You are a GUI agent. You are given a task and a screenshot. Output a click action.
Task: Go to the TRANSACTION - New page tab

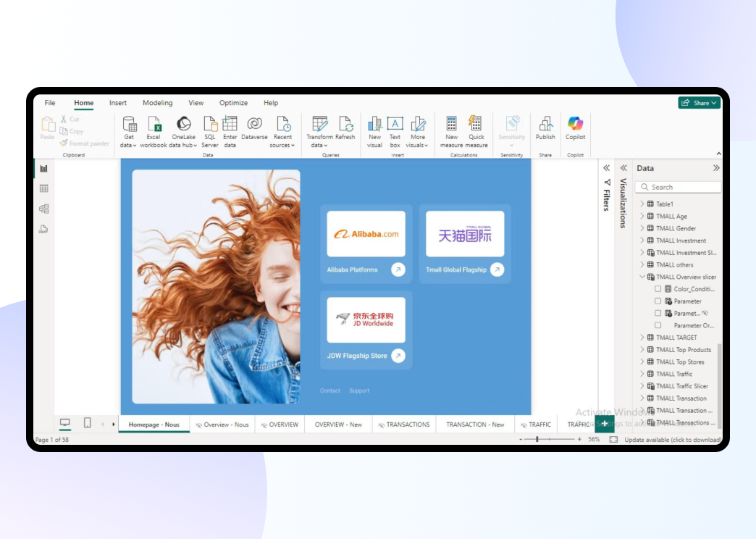pos(475,425)
